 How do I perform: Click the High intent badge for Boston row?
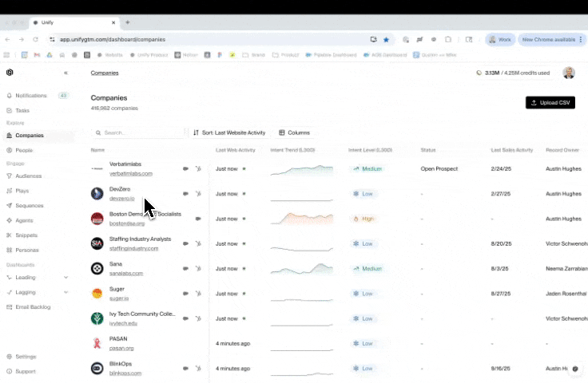pos(364,219)
